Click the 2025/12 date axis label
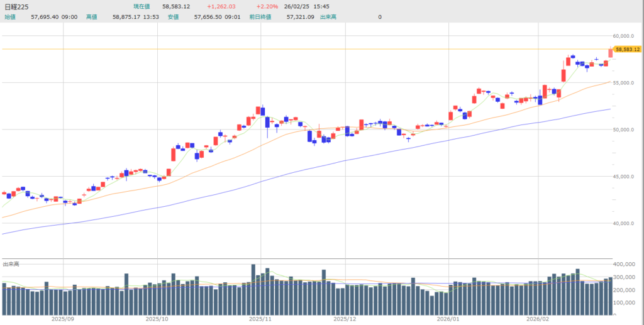 pyautogui.click(x=345, y=319)
